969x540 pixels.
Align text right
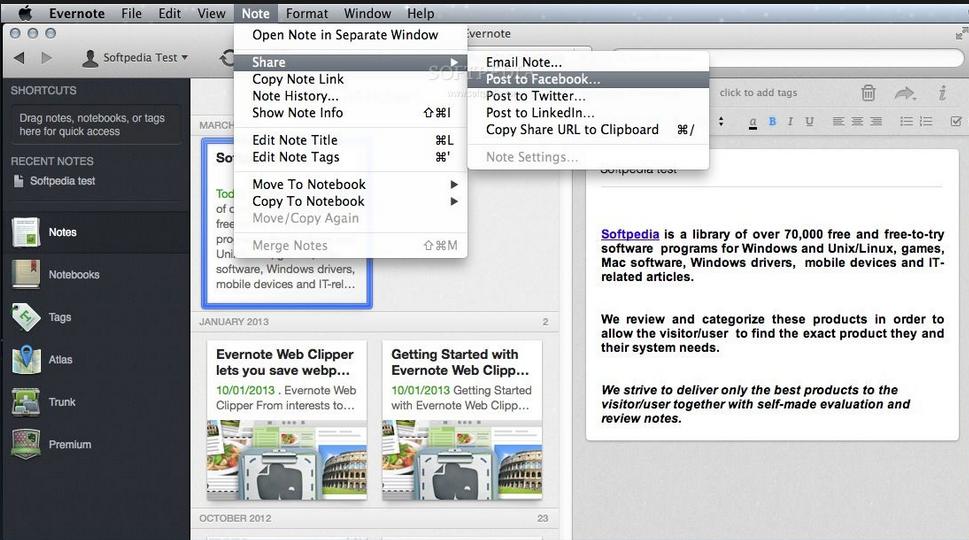pos(876,122)
